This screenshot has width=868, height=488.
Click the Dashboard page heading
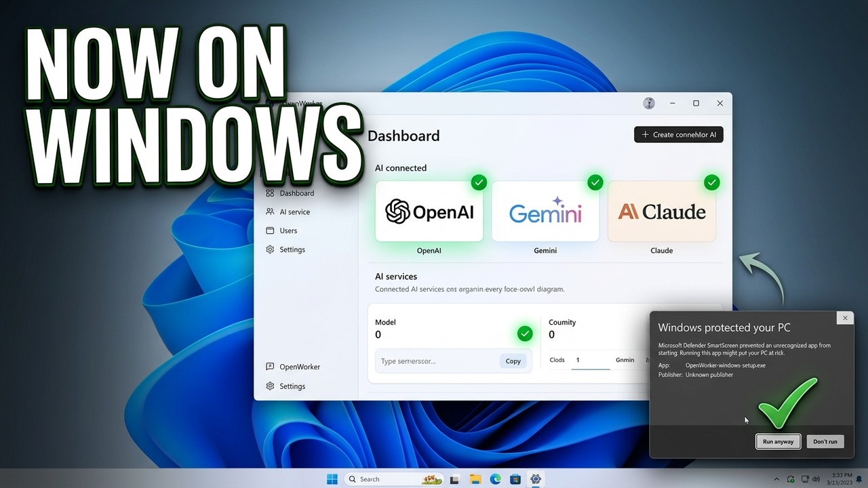point(403,136)
